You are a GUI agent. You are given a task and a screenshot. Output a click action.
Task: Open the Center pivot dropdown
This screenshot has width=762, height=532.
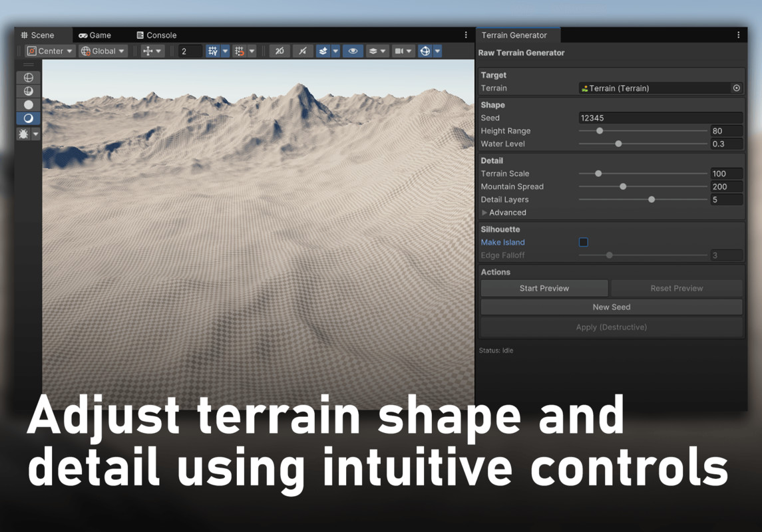tap(49, 51)
